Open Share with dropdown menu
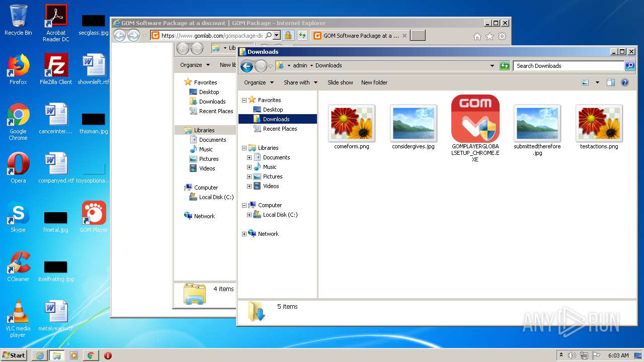The image size is (644, 362). point(300,82)
